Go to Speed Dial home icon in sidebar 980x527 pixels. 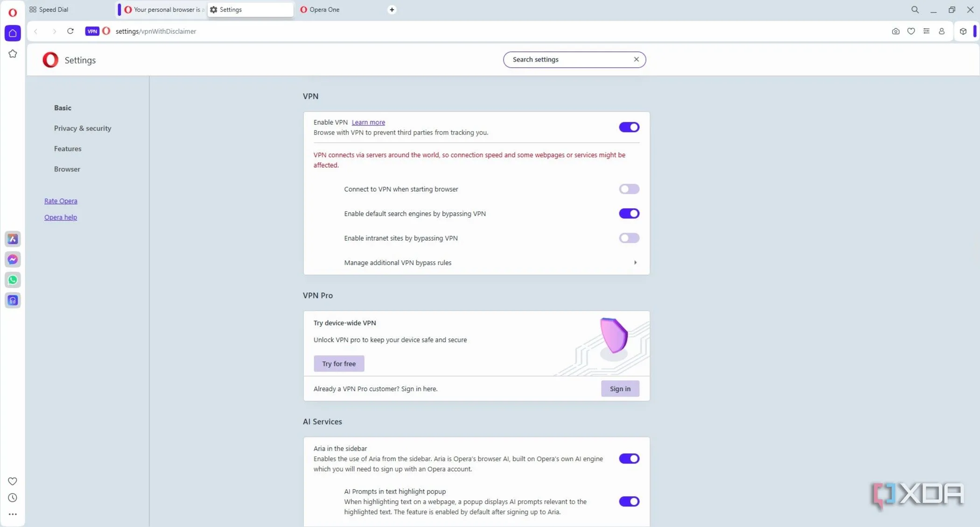pos(13,33)
